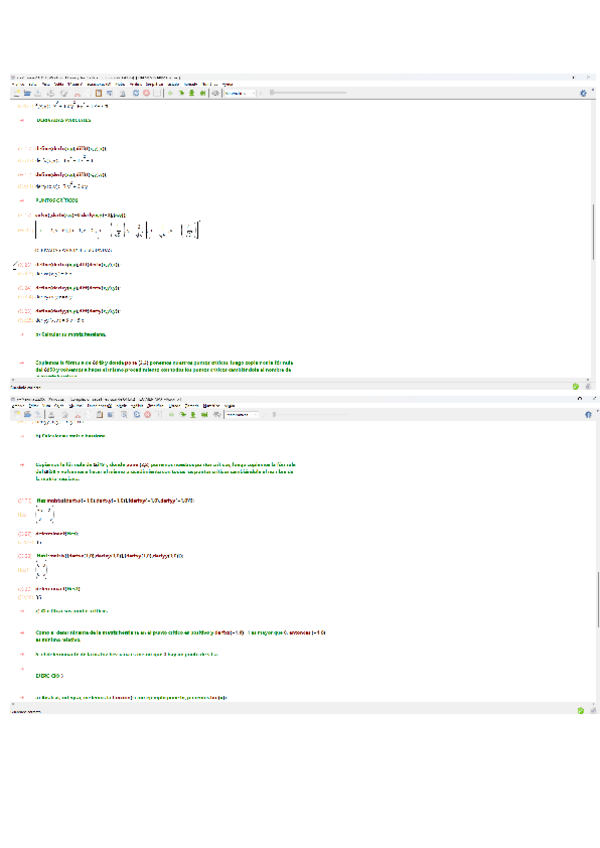Click help icon at right of top toolbar
Viewport: 600px width, 848px height.
tap(583, 93)
